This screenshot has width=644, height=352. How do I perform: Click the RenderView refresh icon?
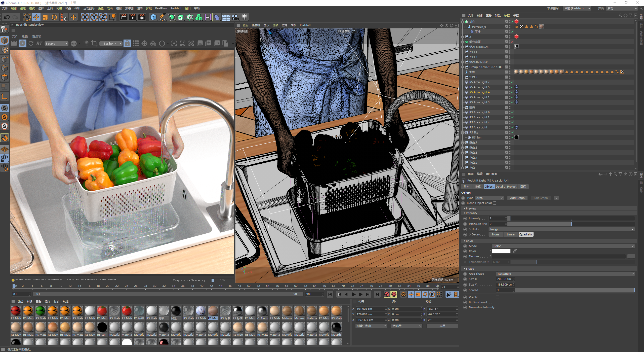[31, 44]
